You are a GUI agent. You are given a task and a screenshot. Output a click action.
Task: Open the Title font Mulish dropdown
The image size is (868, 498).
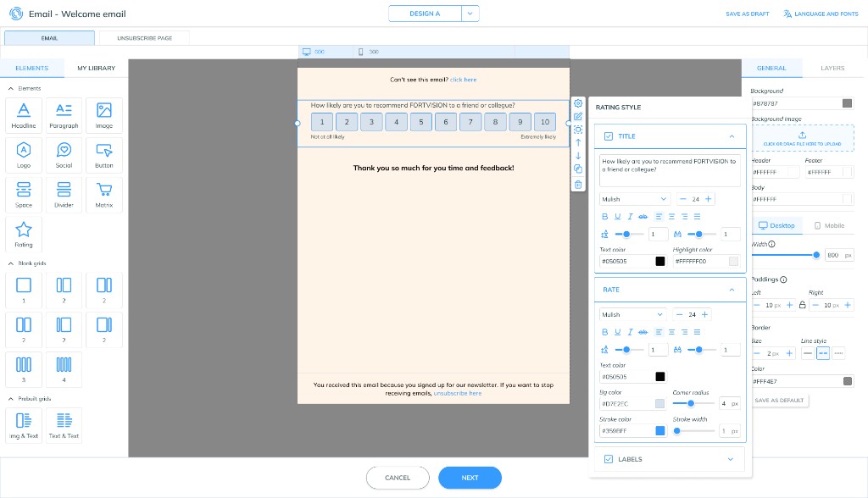point(634,199)
